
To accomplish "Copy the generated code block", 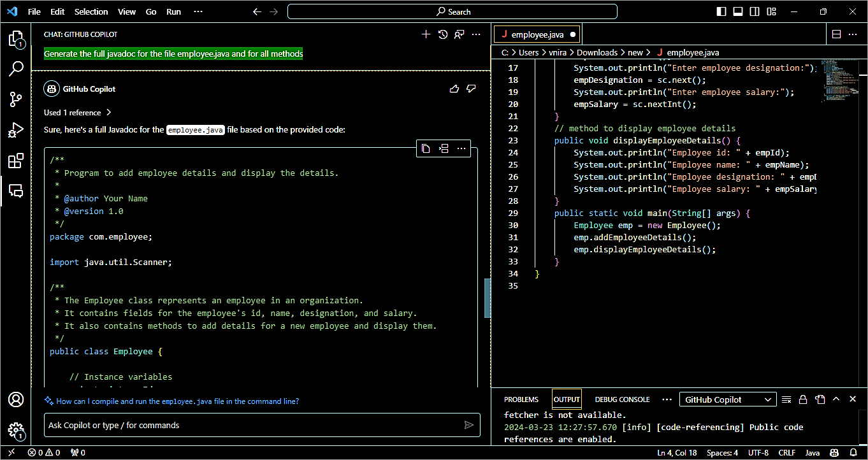I will pos(426,148).
